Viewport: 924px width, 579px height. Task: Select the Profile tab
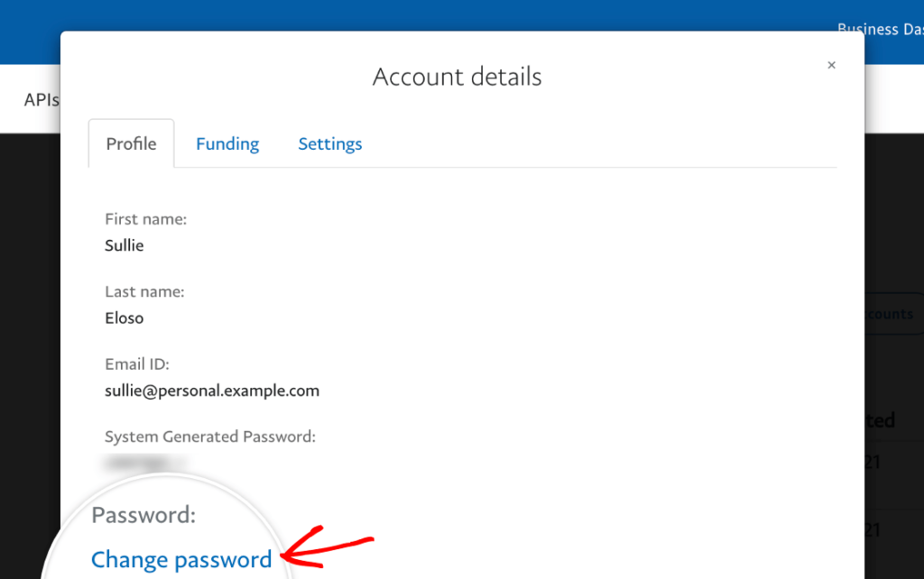(x=131, y=143)
